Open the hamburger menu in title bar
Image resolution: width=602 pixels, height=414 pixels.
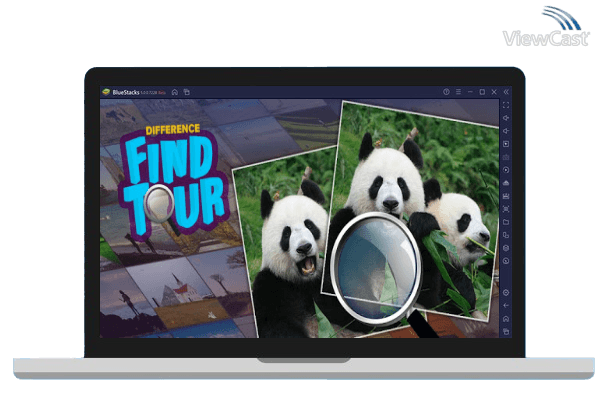458,92
